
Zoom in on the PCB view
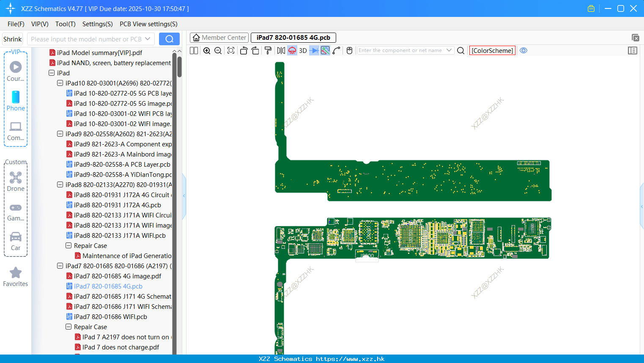tap(207, 50)
